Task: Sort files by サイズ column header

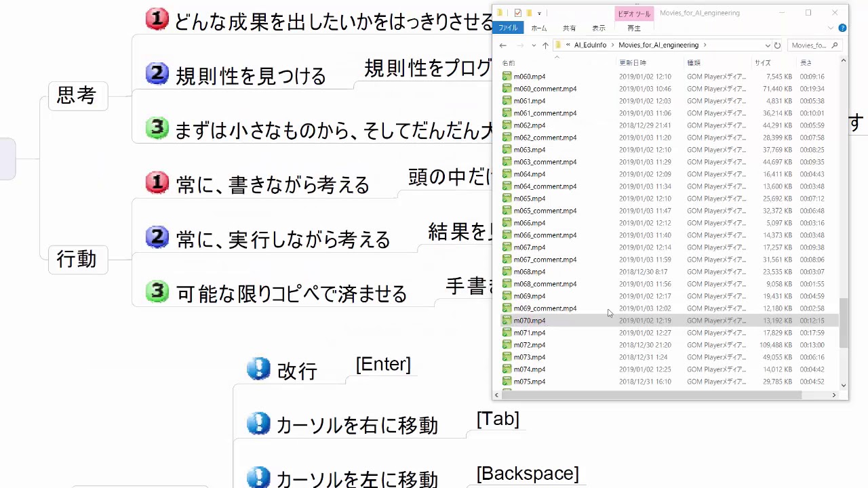Action: pyautogui.click(x=762, y=63)
